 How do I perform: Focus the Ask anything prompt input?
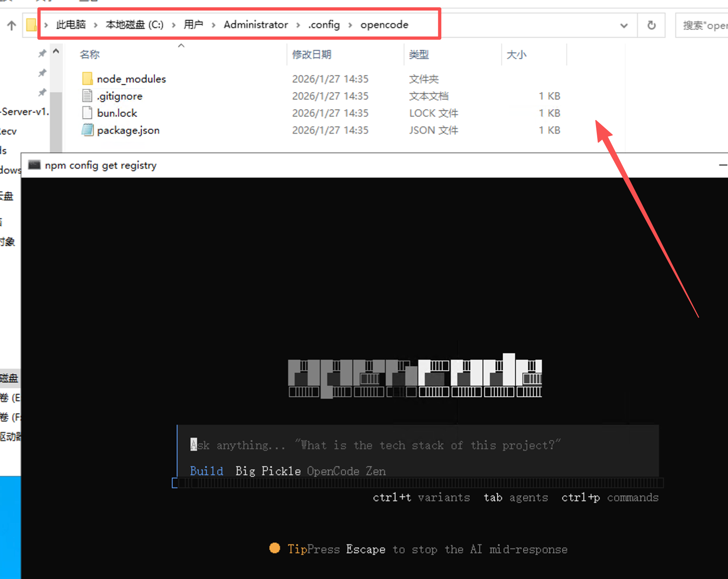[374, 445]
